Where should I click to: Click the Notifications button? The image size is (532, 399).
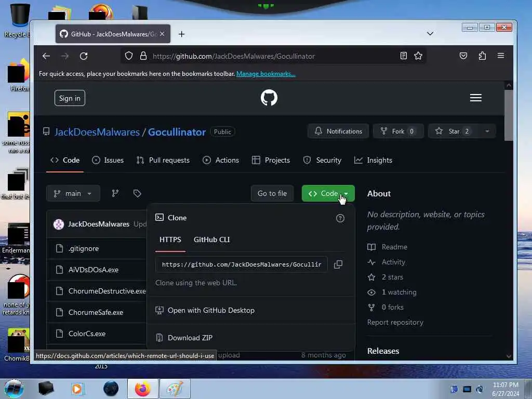[x=338, y=131]
